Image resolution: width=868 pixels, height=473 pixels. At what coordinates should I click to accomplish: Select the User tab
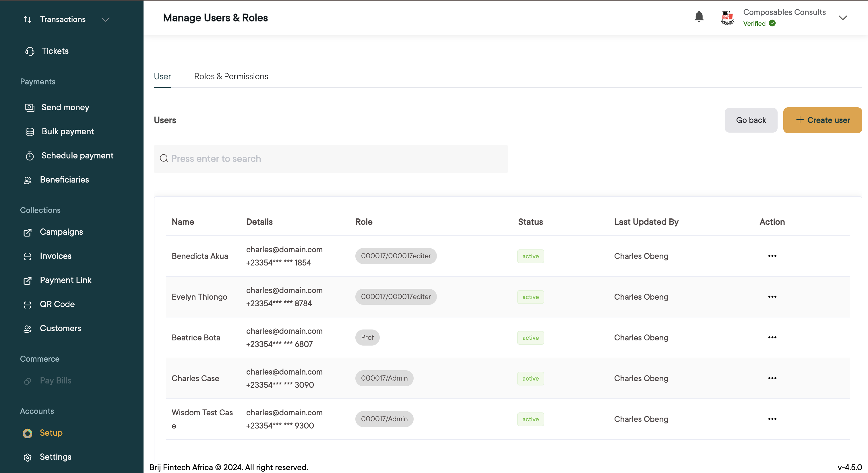point(162,76)
